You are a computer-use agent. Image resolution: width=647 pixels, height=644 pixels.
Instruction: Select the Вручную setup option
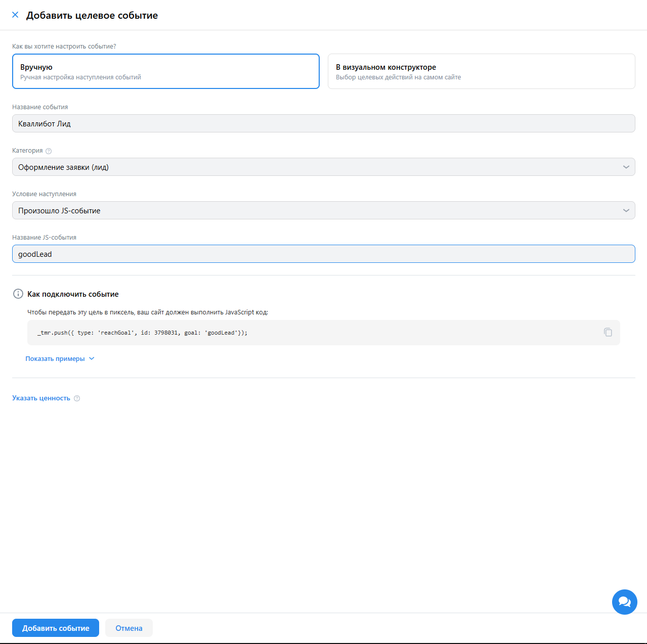166,71
